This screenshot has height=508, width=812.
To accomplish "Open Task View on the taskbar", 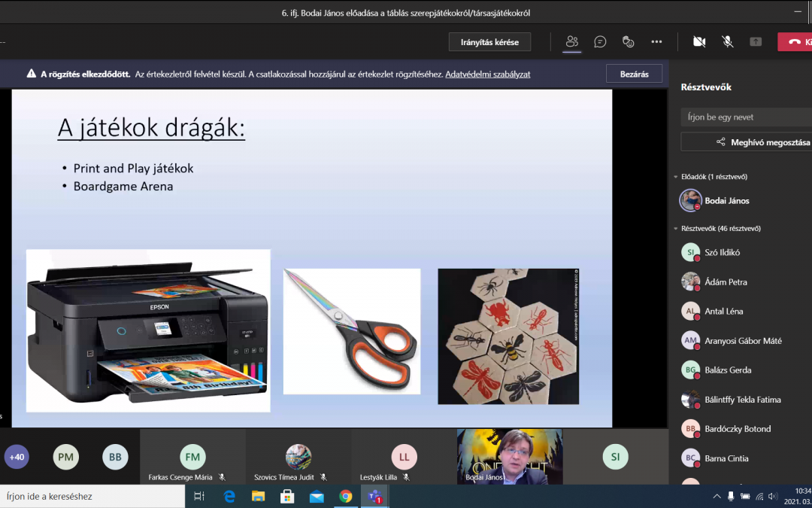I will point(198,497).
